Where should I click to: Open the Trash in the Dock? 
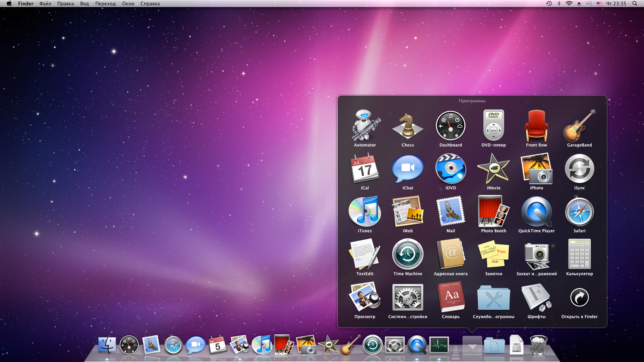538,345
